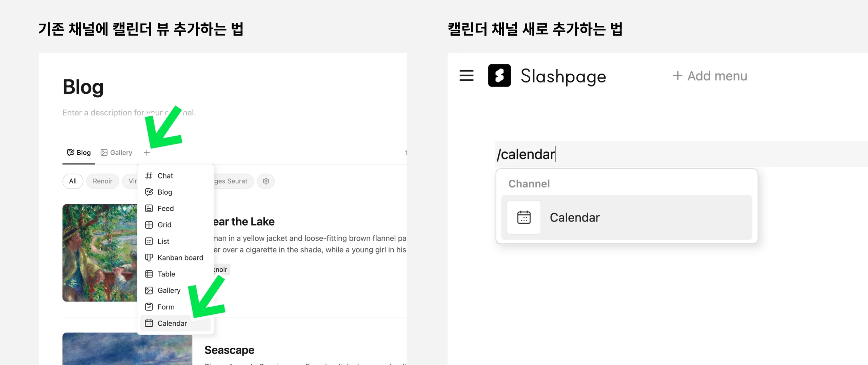
Task: Switch to the Blog view tab
Action: click(x=79, y=153)
